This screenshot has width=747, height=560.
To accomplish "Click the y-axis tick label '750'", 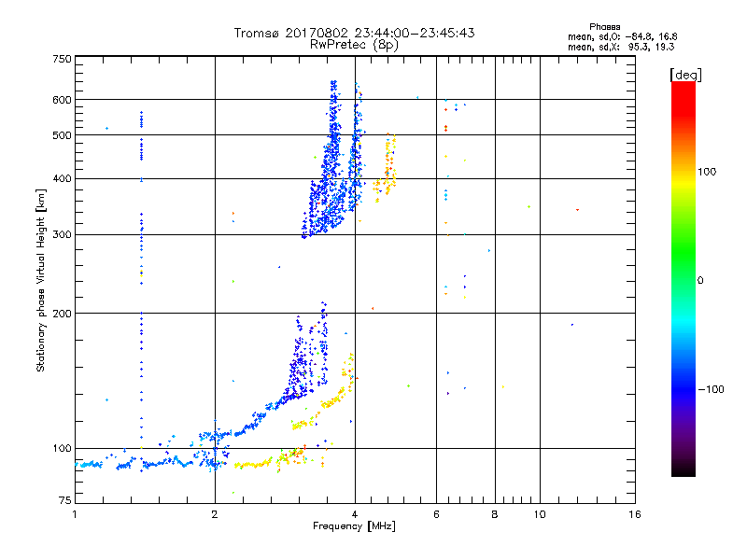I will tap(62, 59).
